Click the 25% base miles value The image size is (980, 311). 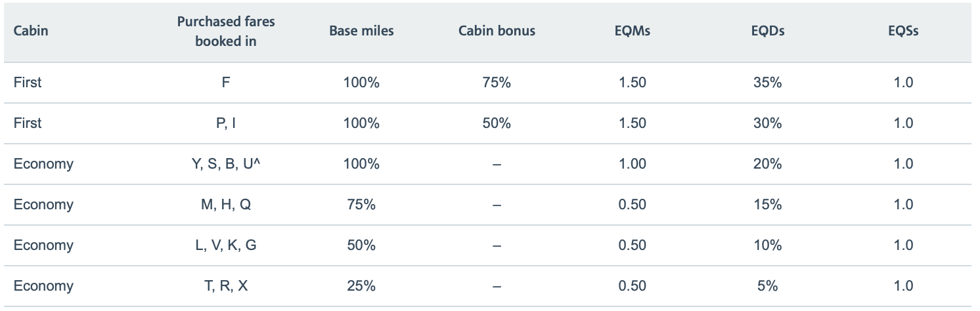pos(361,286)
